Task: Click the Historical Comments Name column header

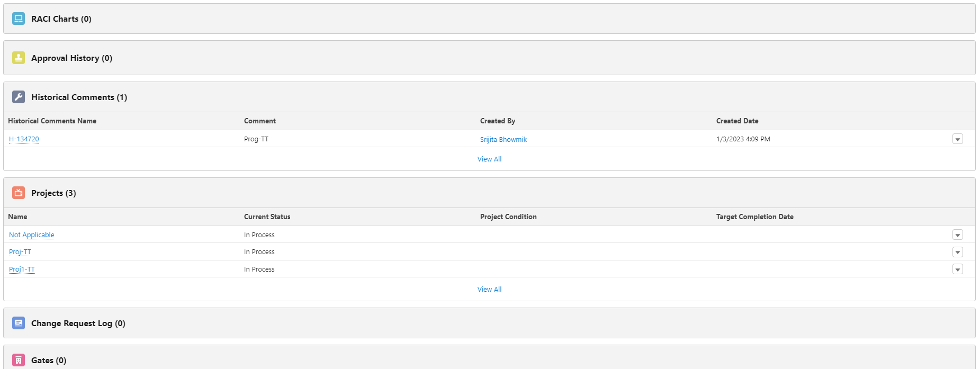Action: pyautogui.click(x=52, y=121)
